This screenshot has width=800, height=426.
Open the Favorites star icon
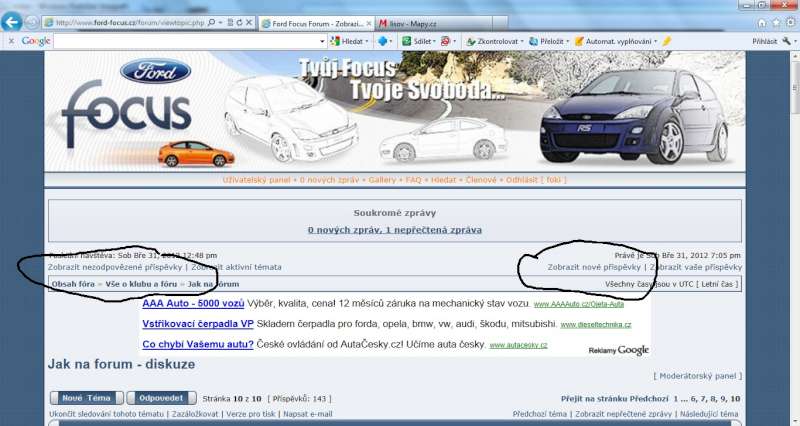(x=776, y=22)
